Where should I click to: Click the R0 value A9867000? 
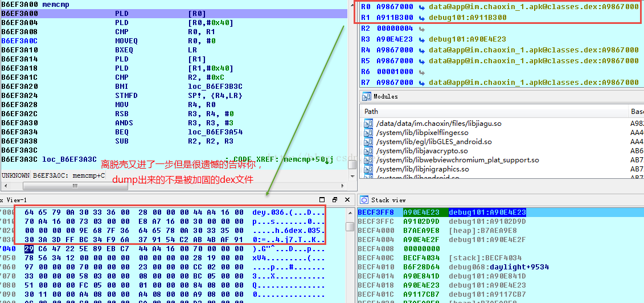pyautogui.click(x=395, y=7)
